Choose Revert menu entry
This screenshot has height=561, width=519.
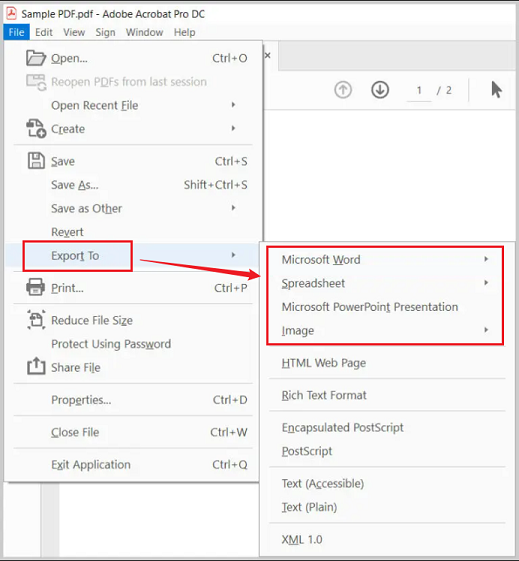pos(133,232)
